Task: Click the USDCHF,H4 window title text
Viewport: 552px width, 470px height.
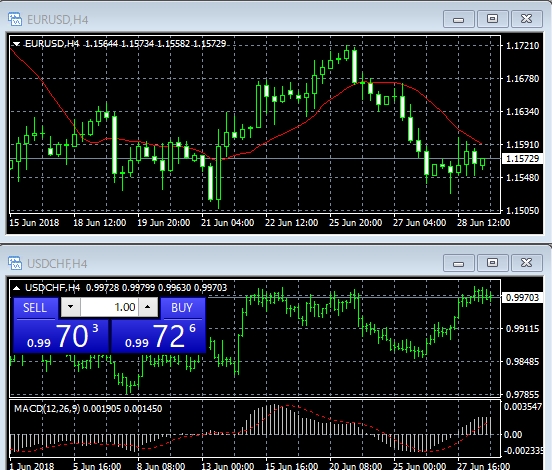Action: 57,264
